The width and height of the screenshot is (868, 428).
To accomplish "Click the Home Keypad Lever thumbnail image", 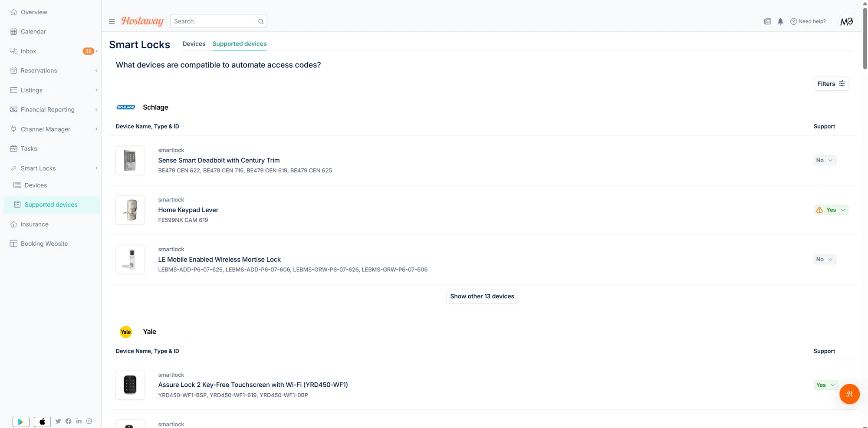I will click(x=130, y=210).
